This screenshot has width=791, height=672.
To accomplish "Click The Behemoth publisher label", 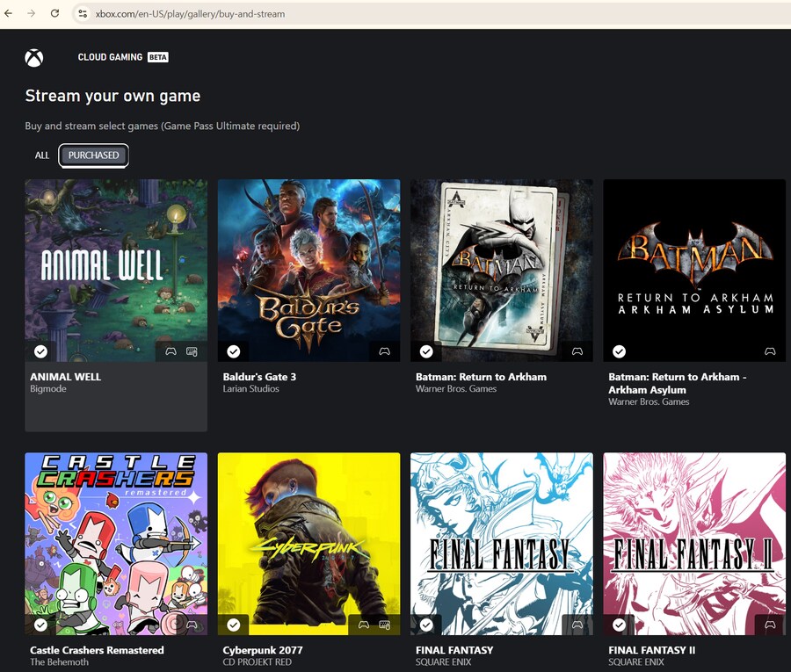I will 59,662.
